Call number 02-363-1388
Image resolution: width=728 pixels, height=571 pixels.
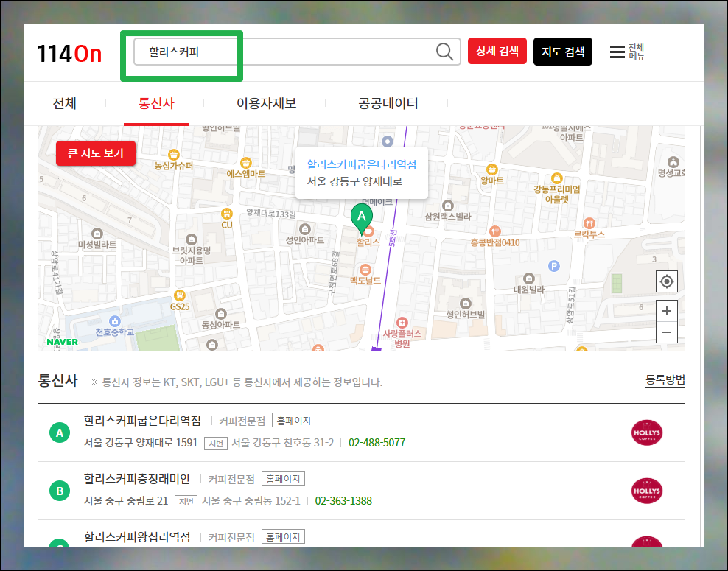(x=343, y=501)
